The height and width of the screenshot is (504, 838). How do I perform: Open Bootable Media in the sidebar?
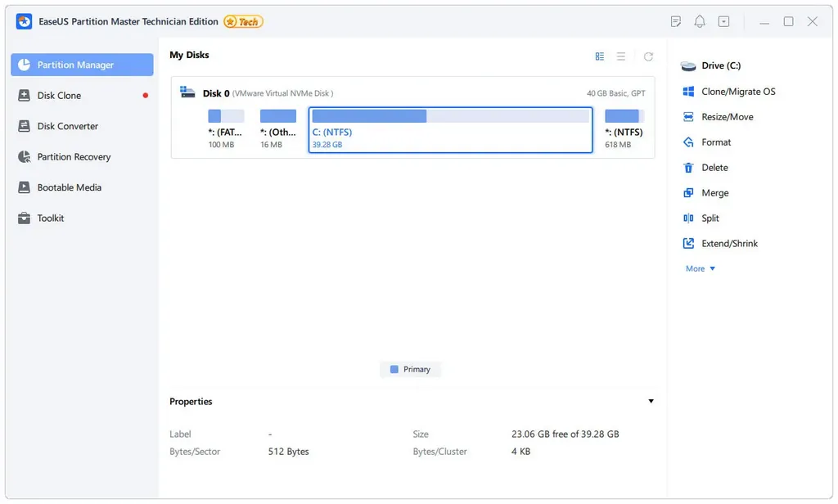coord(82,187)
